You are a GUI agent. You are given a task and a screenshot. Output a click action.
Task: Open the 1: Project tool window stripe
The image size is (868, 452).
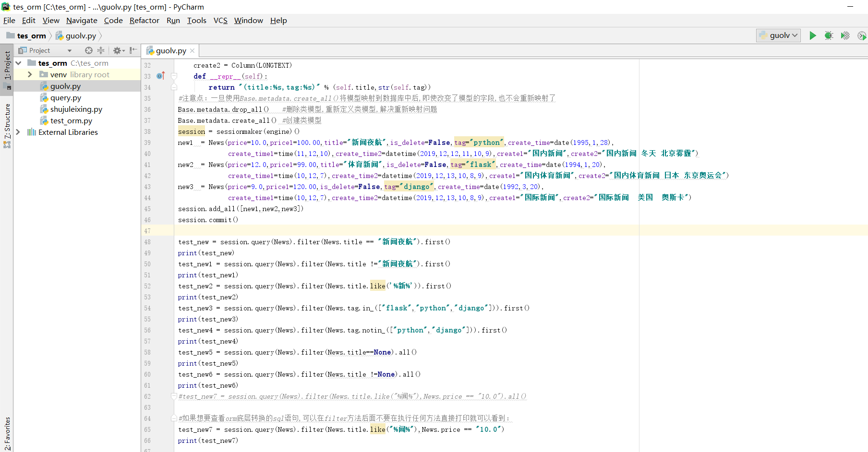pyautogui.click(x=7, y=65)
